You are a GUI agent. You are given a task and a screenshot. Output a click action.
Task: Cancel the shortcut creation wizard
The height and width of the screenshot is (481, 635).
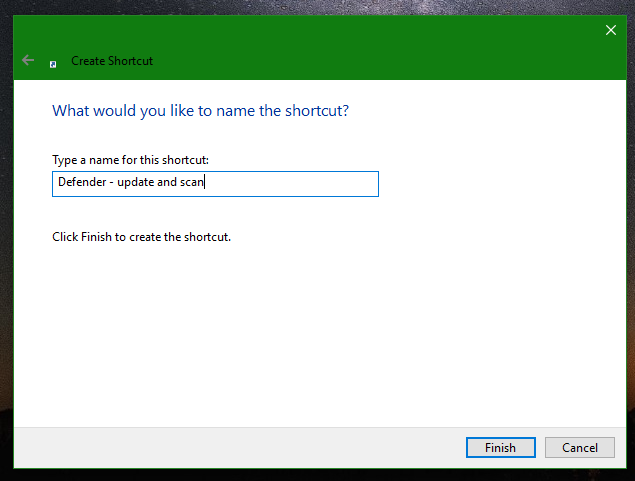pos(580,448)
